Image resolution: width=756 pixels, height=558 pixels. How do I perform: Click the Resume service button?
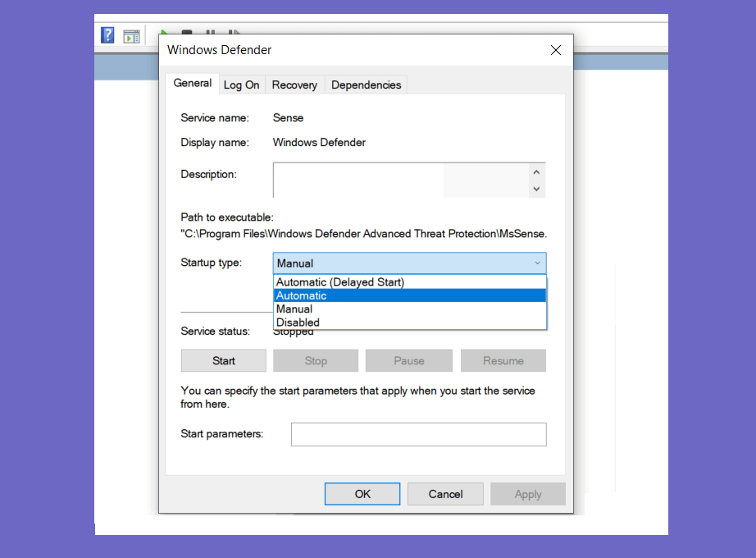(503, 360)
